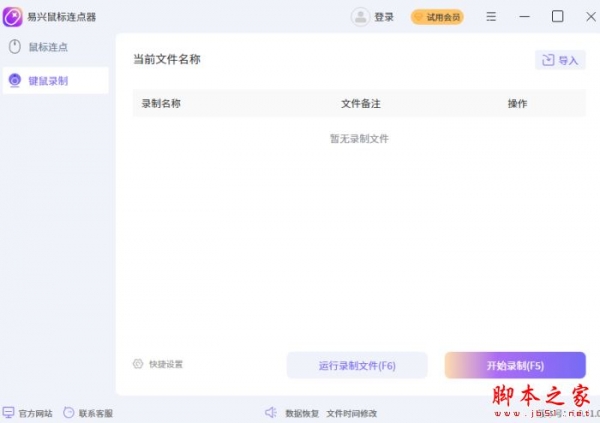The height and width of the screenshot is (423, 600).
Task: Click the user avatar icon
Action: (x=360, y=17)
